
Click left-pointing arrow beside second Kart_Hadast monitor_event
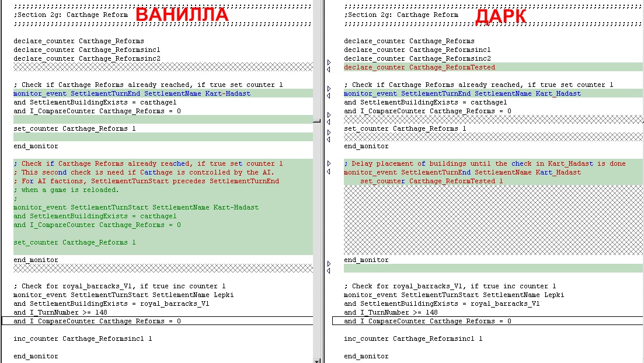coord(329,172)
